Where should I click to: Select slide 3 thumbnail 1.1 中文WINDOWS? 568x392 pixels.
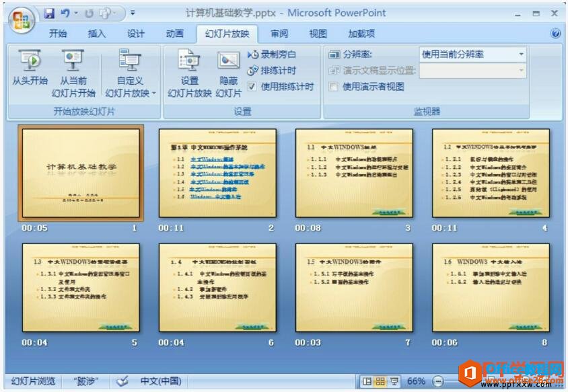[x=354, y=173]
